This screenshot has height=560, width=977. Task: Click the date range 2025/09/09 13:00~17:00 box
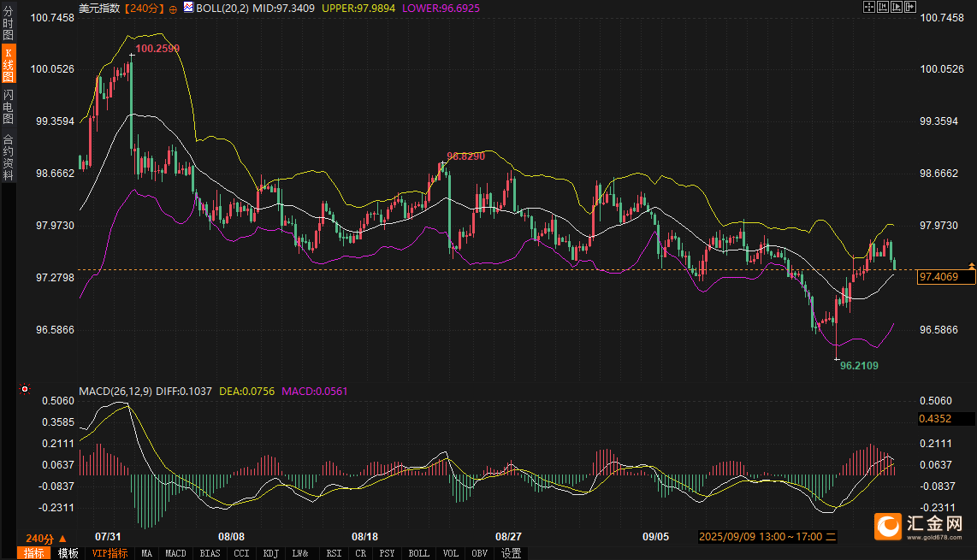(x=767, y=537)
